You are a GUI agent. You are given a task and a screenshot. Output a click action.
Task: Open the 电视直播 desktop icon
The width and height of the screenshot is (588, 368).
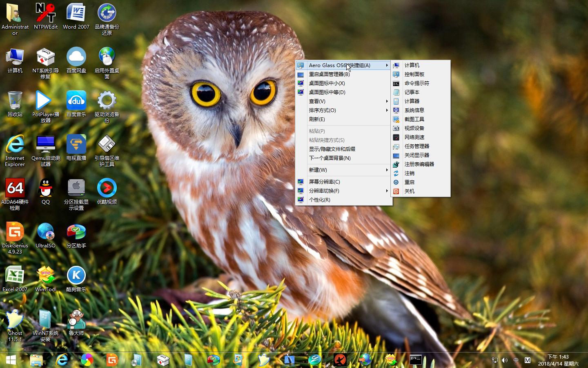[x=76, y=148]
